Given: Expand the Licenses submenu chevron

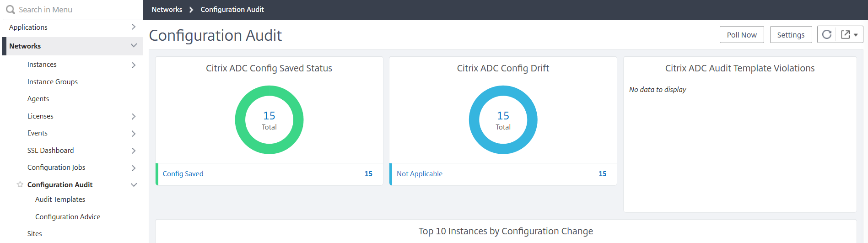Looking at the screenshot, I should click(x=134, y=116).
